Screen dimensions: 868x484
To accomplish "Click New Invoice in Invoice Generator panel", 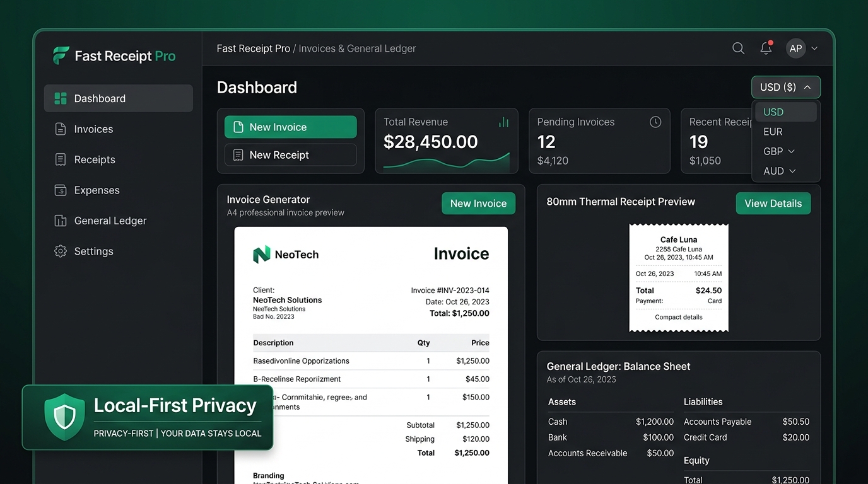I will pyautogui.click(x=478, y=204).
